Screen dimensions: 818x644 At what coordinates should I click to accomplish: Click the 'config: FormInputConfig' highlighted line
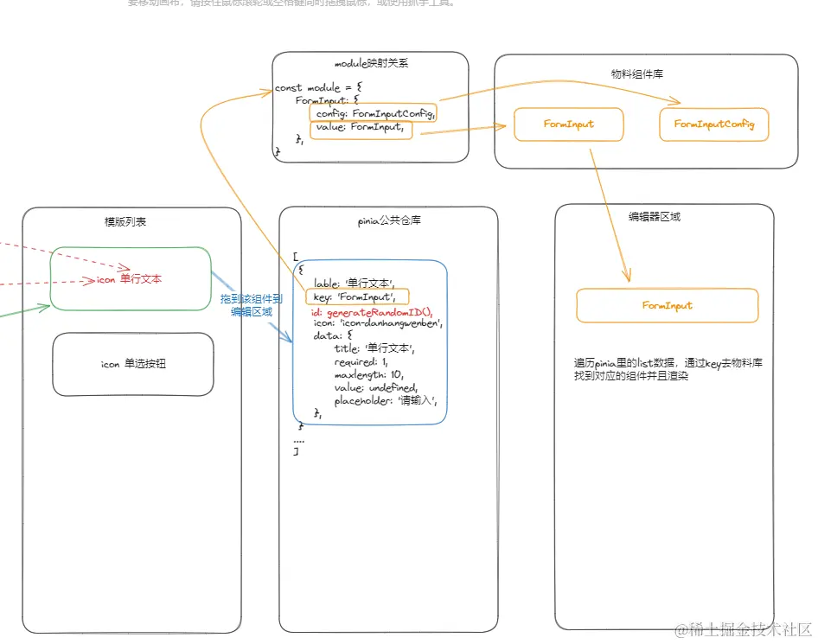[373, 113]
